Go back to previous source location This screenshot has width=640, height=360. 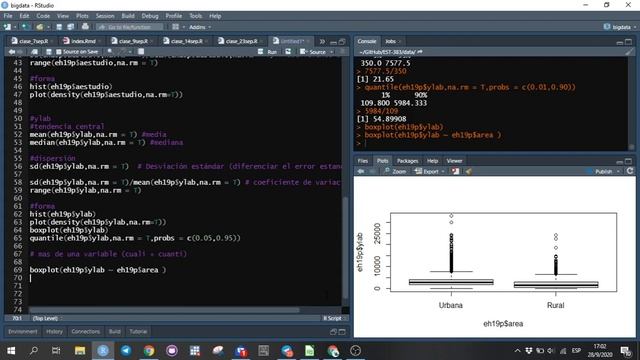click(11, 52)
